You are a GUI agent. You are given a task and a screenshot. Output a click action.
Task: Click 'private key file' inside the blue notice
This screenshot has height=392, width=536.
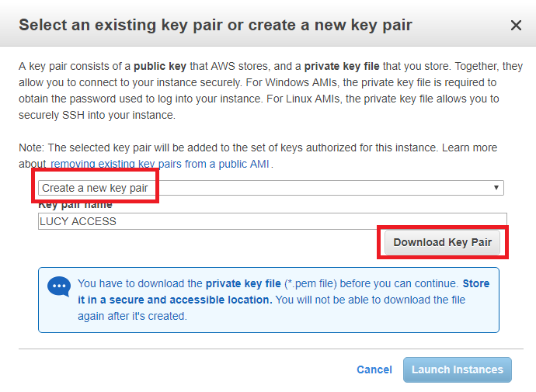(x=243, y=283)
